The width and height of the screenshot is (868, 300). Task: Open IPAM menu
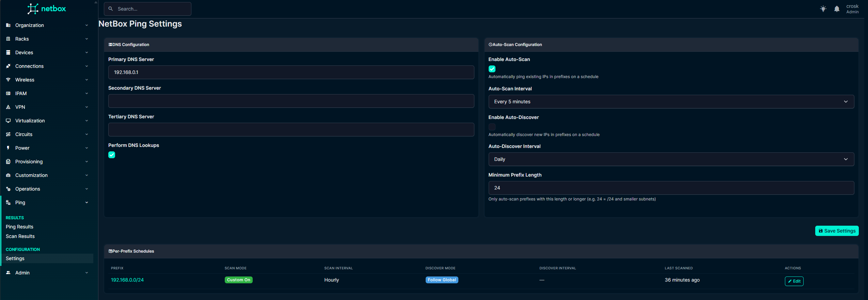click(x=47, y=93)
